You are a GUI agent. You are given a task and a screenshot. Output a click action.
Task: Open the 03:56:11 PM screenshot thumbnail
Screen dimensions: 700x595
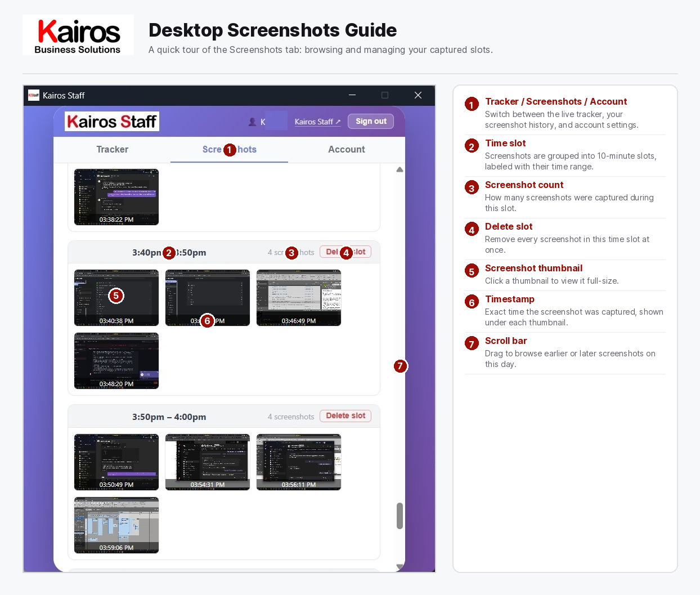click(x=299, y=462)
